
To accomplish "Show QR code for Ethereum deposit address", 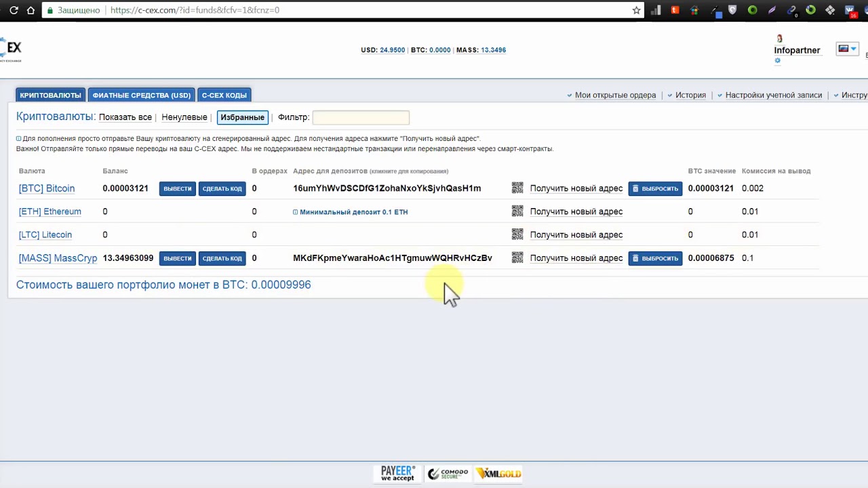I will tap(517, 211).
